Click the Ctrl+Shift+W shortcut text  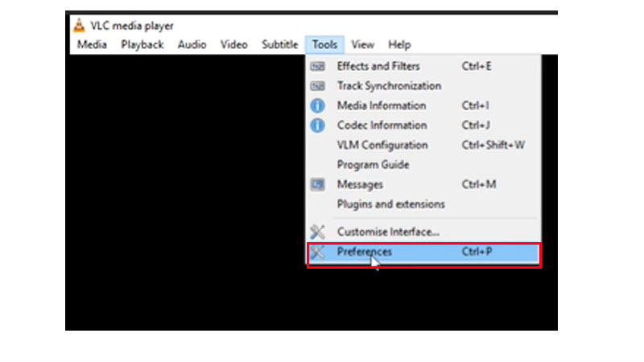click(x=493, y=145)
